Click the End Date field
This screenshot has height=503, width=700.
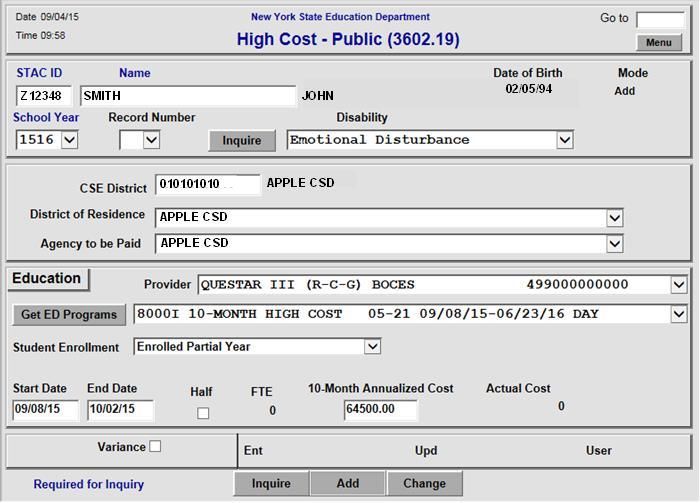point(120,410)
